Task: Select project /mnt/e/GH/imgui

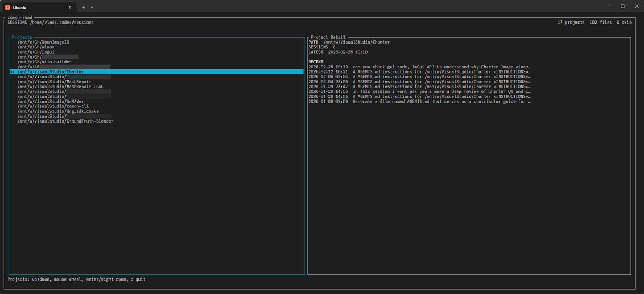Action: (36, 52)
